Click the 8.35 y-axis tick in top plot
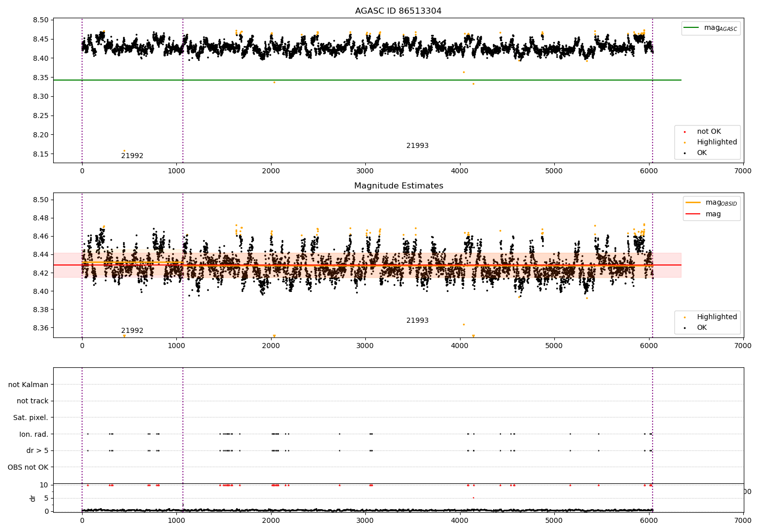Viewport: 760px width, 532px height. pyautogui.click(x=40, y=78)
